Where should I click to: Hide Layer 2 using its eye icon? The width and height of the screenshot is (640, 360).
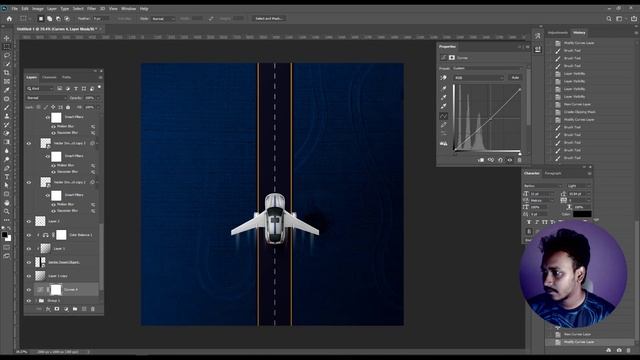pos(29,222)
